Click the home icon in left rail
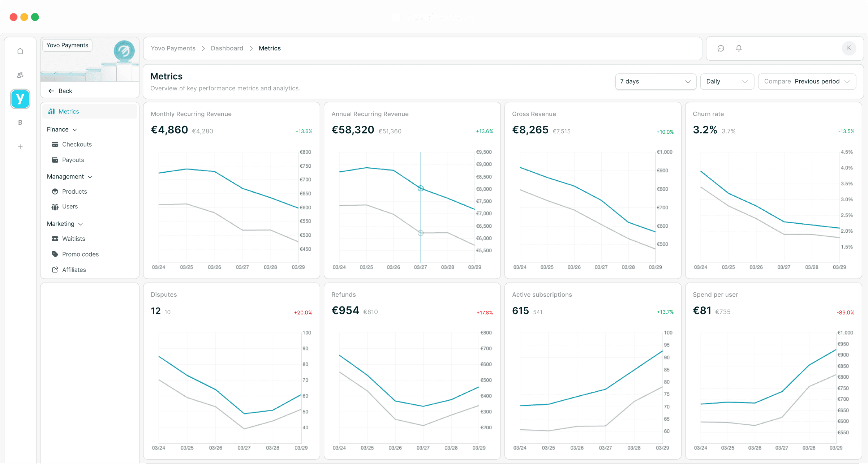The image size is (868, 464). tap(20, 51)
